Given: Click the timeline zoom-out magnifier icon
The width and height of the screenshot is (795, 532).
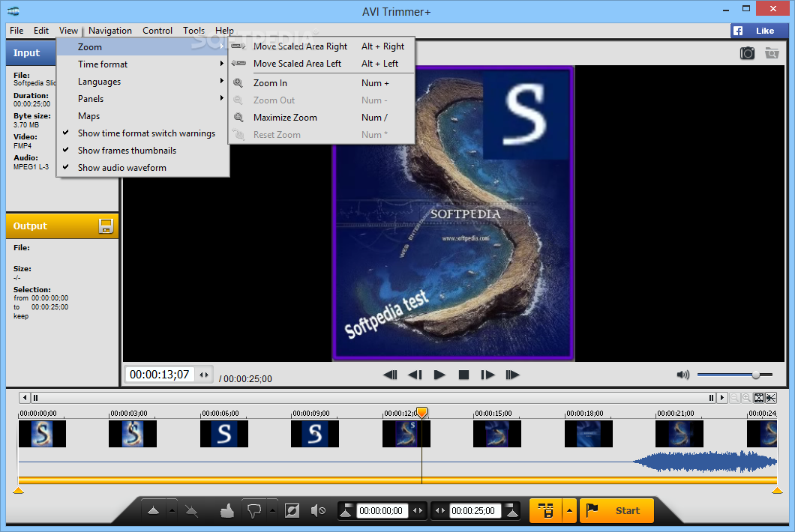Looking at the screenshot, I should tap(734, 398).
